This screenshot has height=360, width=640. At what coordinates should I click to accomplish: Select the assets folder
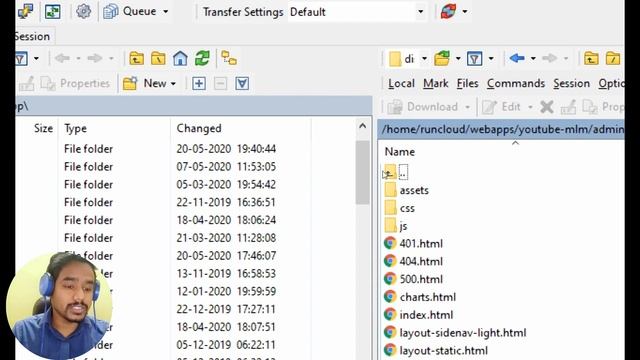(407, 191)
